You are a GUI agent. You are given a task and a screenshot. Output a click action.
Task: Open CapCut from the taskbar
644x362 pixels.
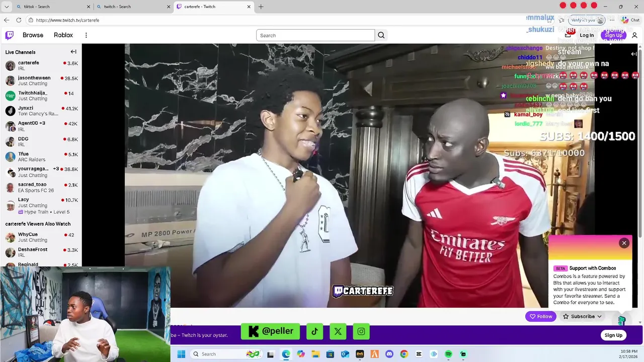[x=419, y=354]
